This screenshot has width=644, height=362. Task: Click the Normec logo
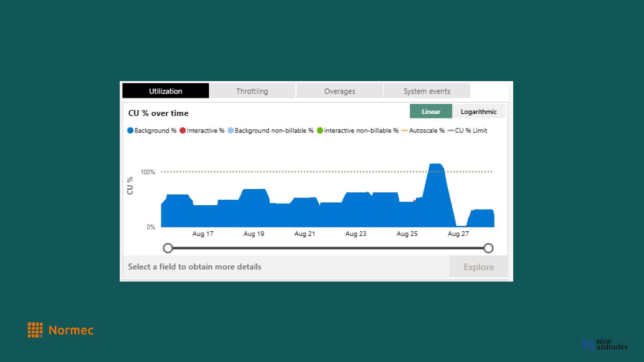pyautogui.click(x=60, y=330)
